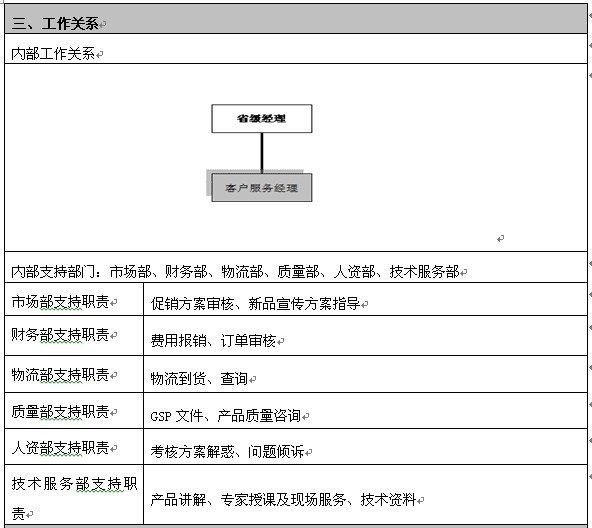Viewport: 592px width, 528px height.
Task: Select the 物流部支持职责 cell
Action: [74, 374]
